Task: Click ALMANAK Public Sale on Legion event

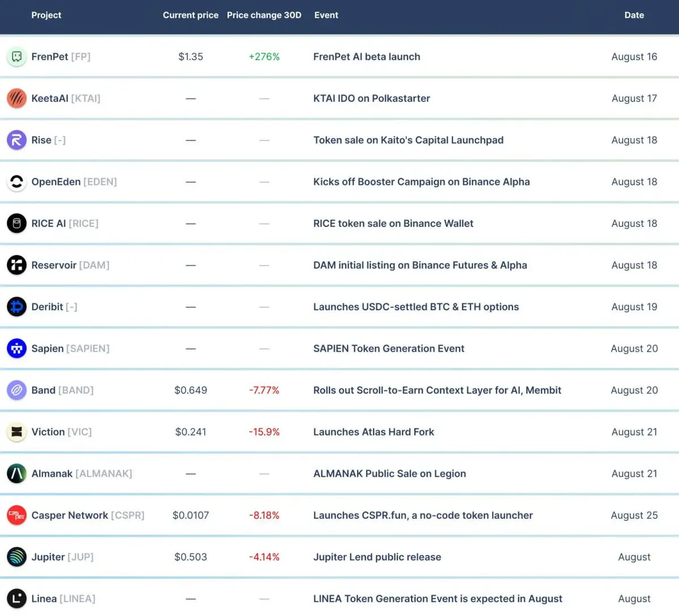Action: (390, 473)
